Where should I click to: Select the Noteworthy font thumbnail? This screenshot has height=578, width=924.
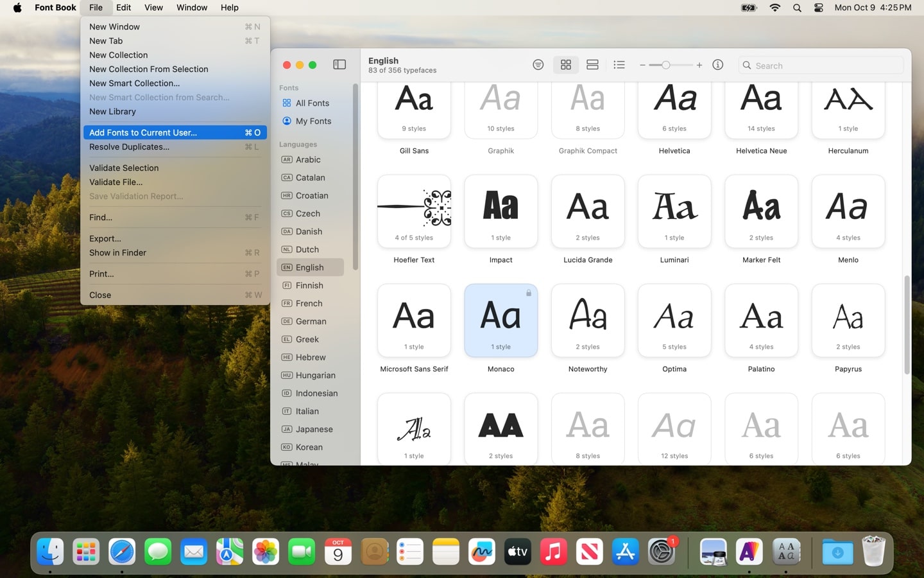588,320
